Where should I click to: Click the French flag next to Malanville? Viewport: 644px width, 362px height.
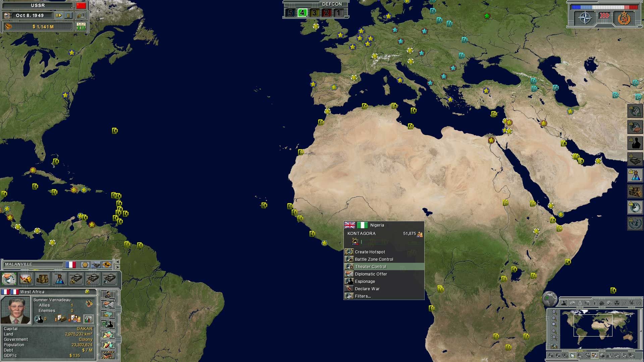pos(71,265)
